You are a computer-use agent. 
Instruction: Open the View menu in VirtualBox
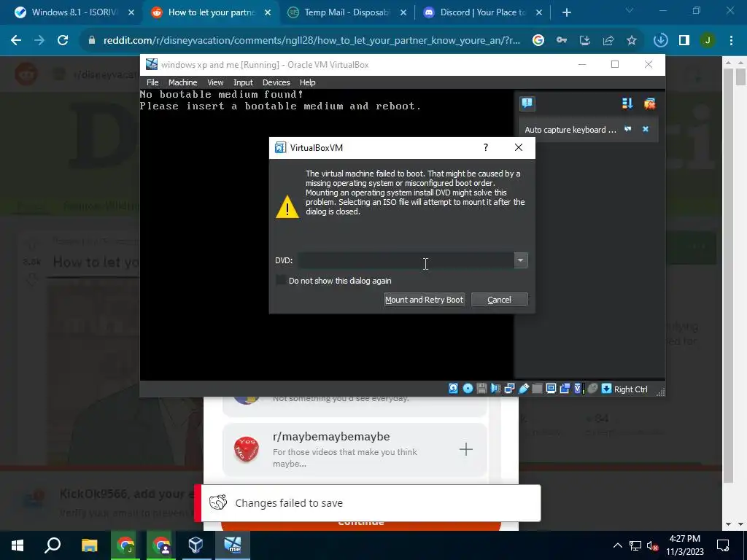pyautogui.click(x=215, y=82)
